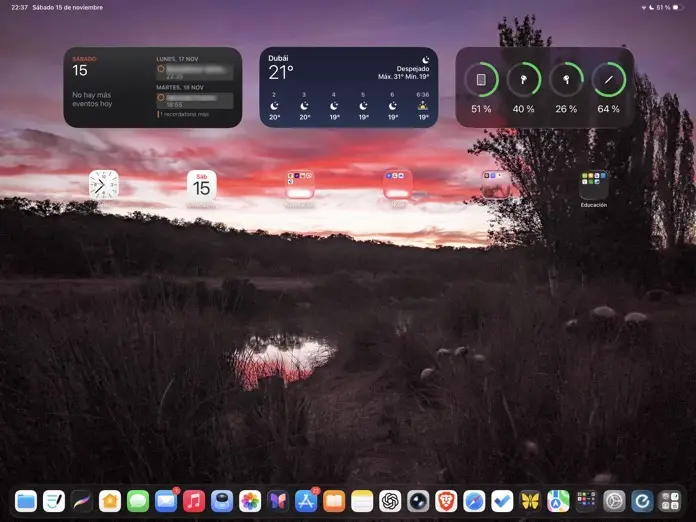This screenshot has width=696, height=522.
Task: Launch Brave browser from the dock
Action: click(x=446, y=501)
